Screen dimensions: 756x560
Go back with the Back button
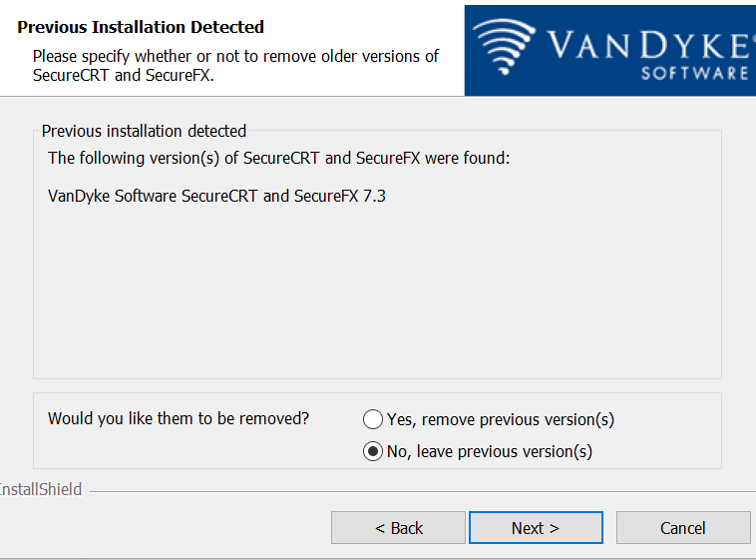(398, 528)
